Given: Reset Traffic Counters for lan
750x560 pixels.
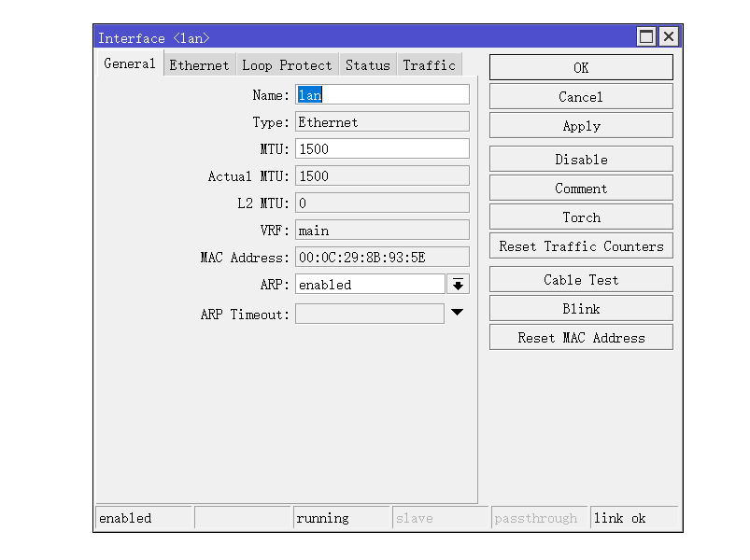Looking at the screenshot, I should (x=581, y=246).
